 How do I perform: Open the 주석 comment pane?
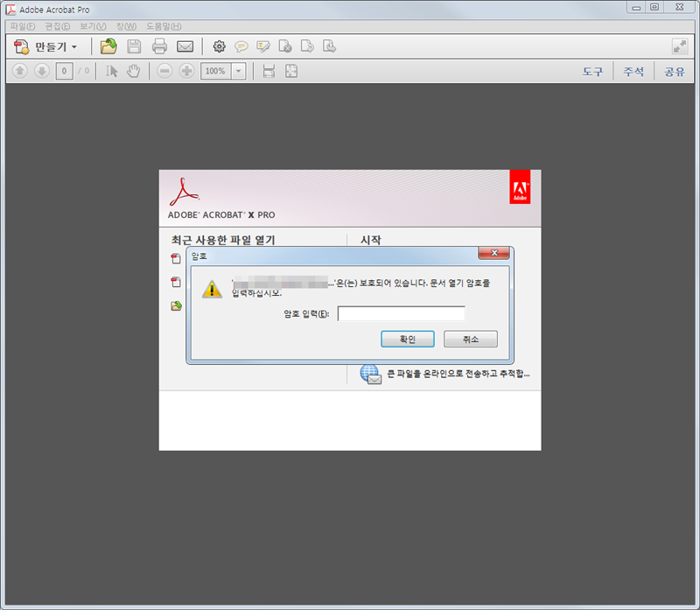pos(633,72)
